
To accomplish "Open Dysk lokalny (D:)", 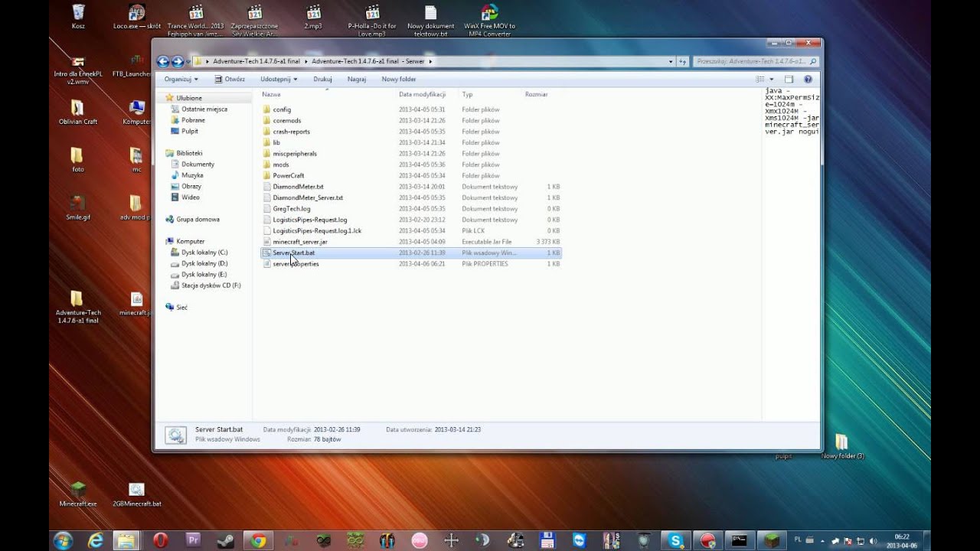I will pos(204,263).
